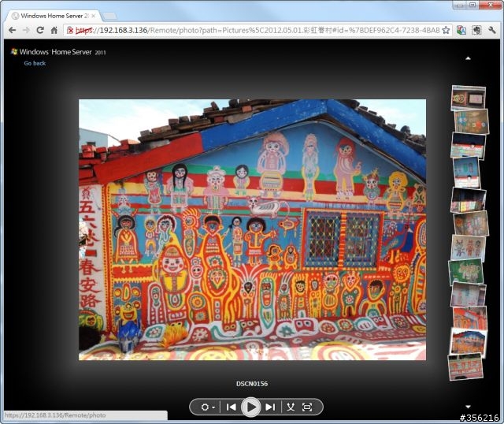This screenshot has width=504, height=424.
Task: Open the last thumbnail at bottom of strip
Action: click(x=465, y=366)
